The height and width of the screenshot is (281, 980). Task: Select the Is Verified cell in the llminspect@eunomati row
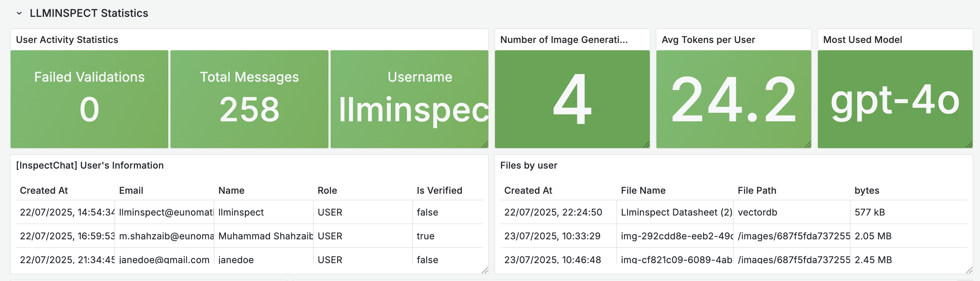(x=448, y=212)
